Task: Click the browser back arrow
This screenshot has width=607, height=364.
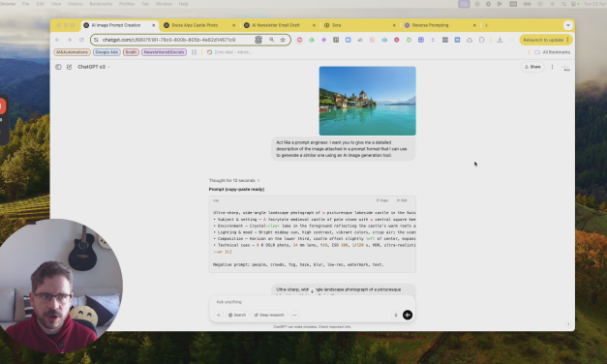Action: point(57,40)
